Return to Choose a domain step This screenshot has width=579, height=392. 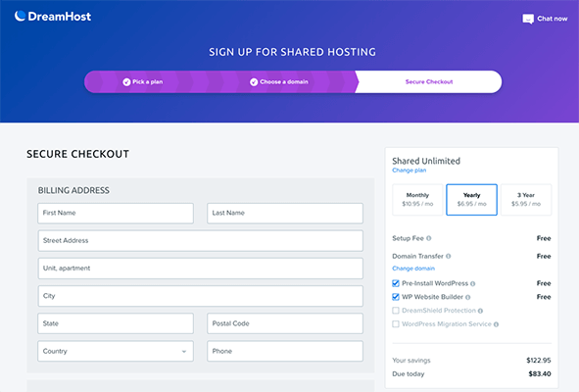[x=279, y=82]
